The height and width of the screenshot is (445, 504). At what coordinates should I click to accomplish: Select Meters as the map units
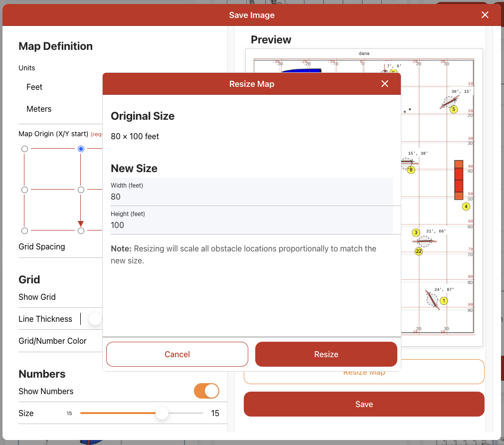click(x=38, y=109)
